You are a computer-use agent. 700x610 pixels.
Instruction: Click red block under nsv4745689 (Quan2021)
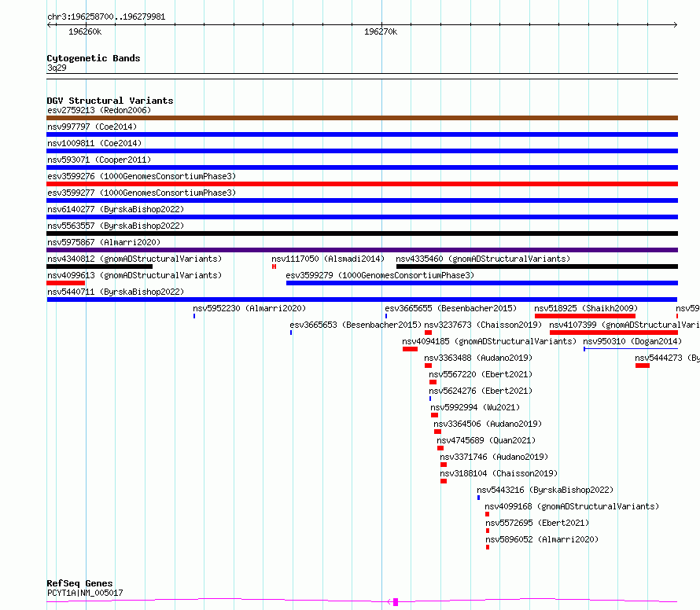pos(440,449)
